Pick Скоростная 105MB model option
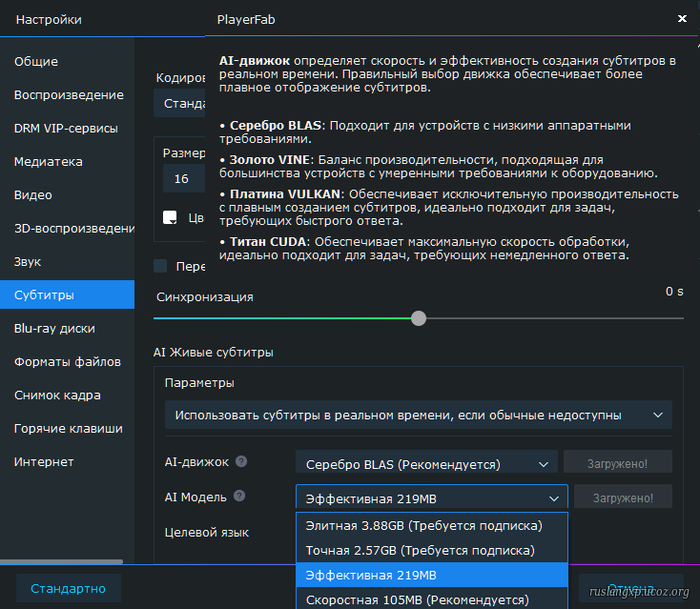Viewport: 700px width, 609px height. tap(417, 599)
